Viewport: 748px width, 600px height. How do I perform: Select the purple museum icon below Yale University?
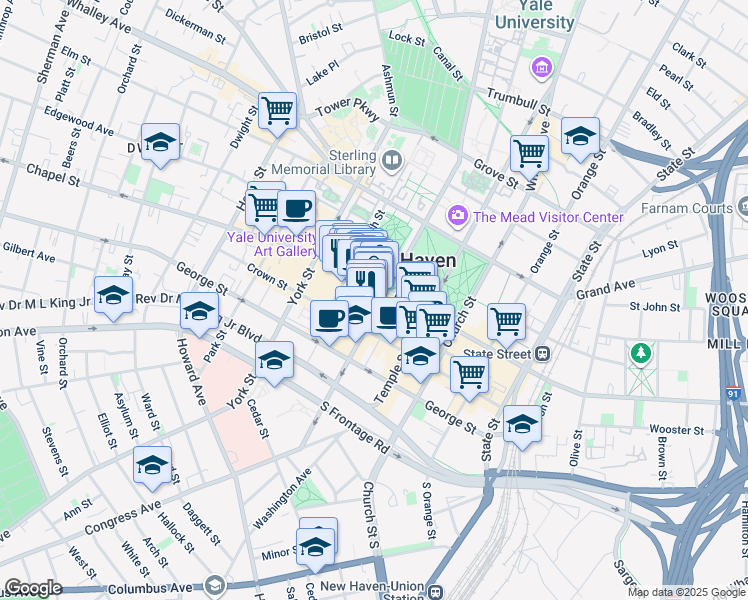click(541, 68)
